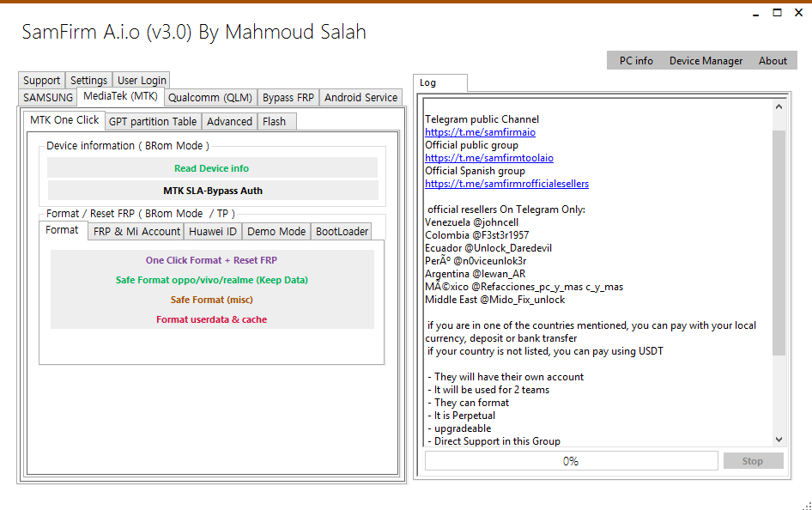Open the PC info menu item
Image resolution: width=812 pixels, height=510 pixels.
tap(636, 61)
